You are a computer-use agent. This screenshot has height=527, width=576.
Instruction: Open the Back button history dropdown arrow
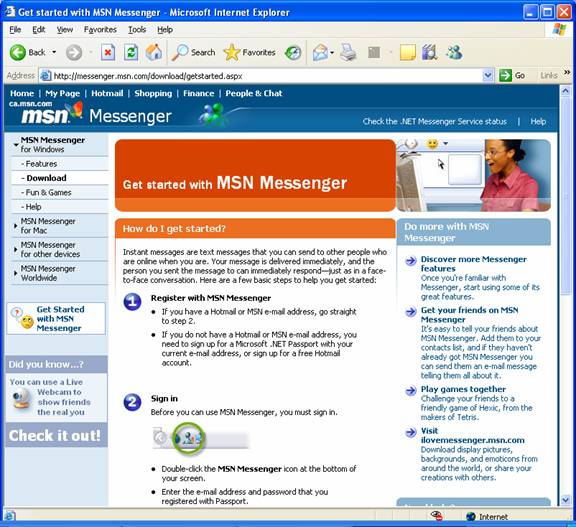point(54,52)
